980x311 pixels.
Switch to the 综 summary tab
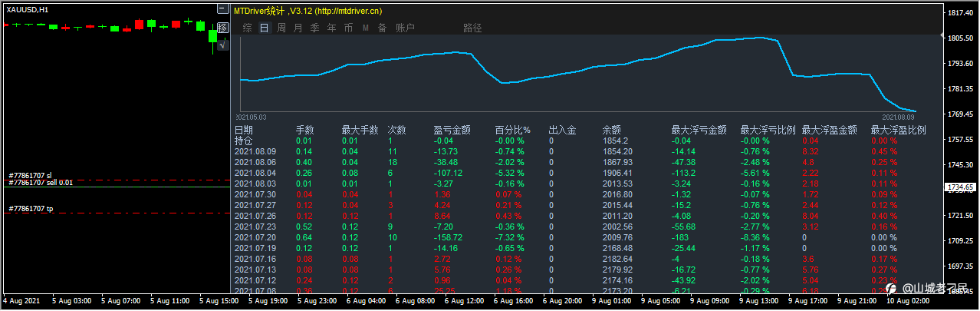pos(247,28)
